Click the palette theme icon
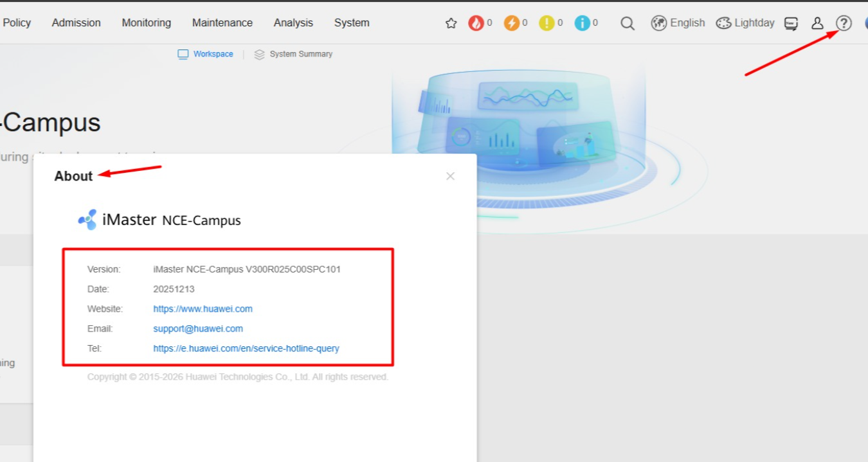Viewport: 868px width, 462px height. [x=723, y=23]
